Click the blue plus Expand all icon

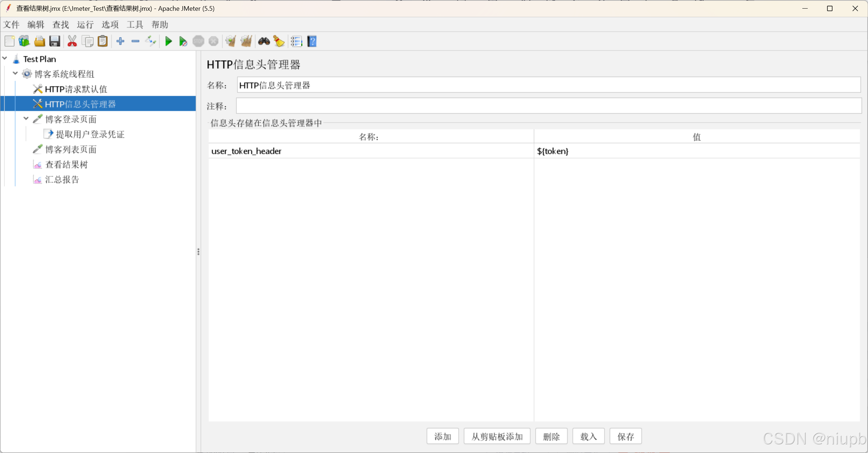(x=120, y=41)
